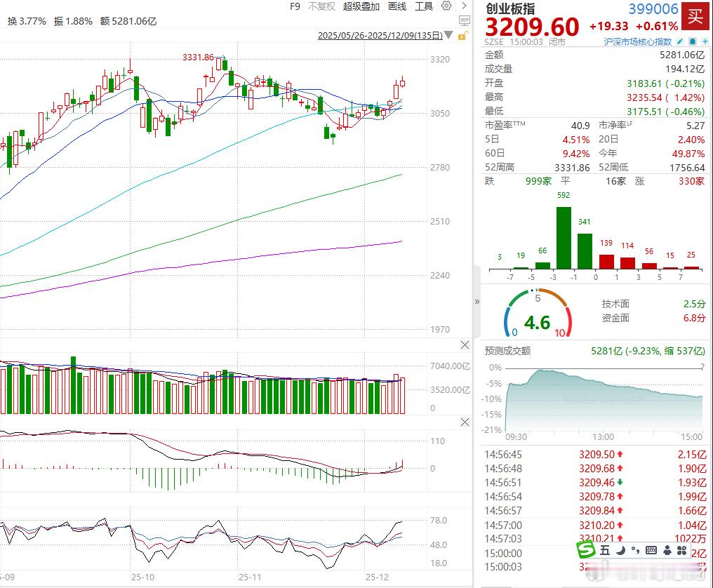Select the 不复权 adjustment option
The image size is (713, 588).
[x=321, y=6]
